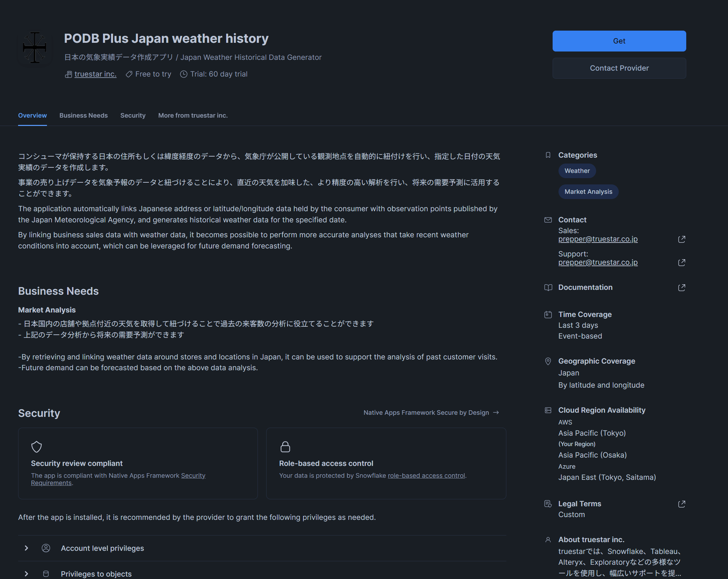The width and height of the screenshot is (728, 579).
Task: Click the blue Get button
Action: pos(619,41)
